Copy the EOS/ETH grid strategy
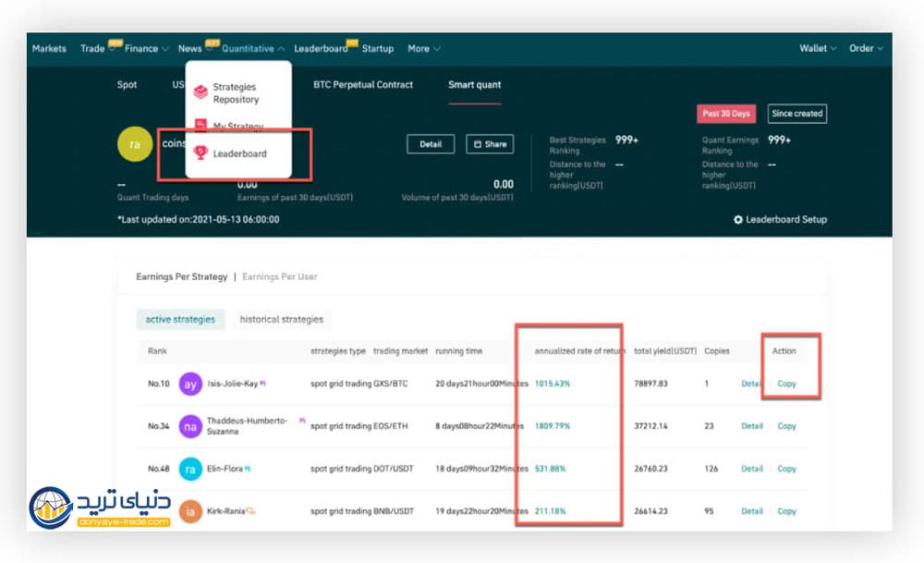The width and height of the screenshot is (924, 563). (x=786, y=425)
